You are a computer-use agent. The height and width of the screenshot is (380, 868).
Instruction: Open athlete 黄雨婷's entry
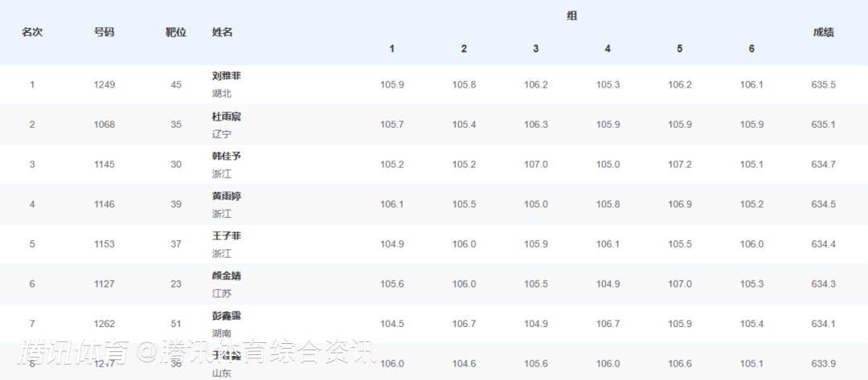click(227, 196)
